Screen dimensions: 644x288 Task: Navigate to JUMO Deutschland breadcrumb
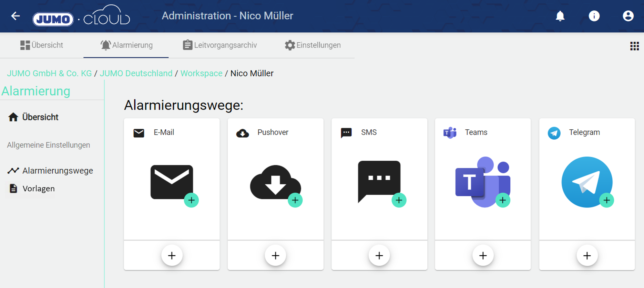pos(136,73)
